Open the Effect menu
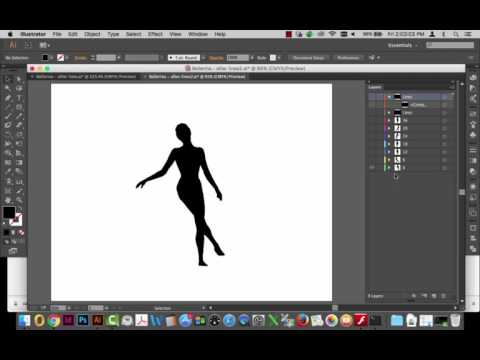This screenshot has height=360, width=480. coord(155,34)
